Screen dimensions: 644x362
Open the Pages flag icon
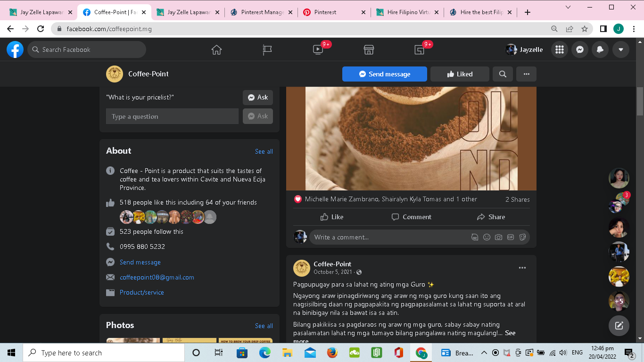pos(267,49)
